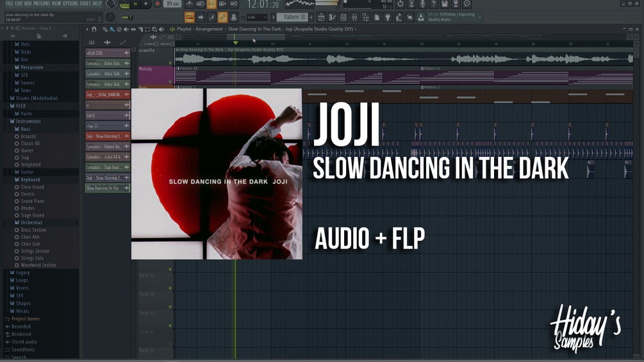
Task: Select hat 6 clip in picker
Action: pyautogui.click(x=108, y=115)
